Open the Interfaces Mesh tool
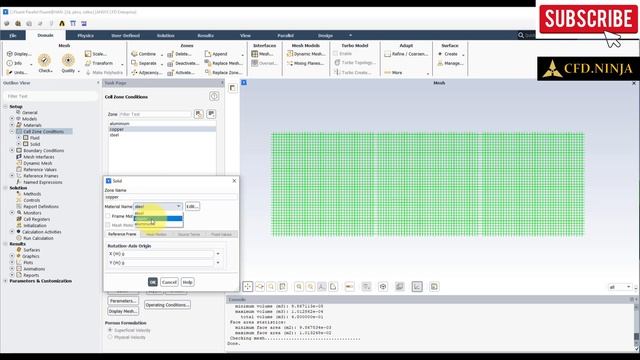 (262, 54)
